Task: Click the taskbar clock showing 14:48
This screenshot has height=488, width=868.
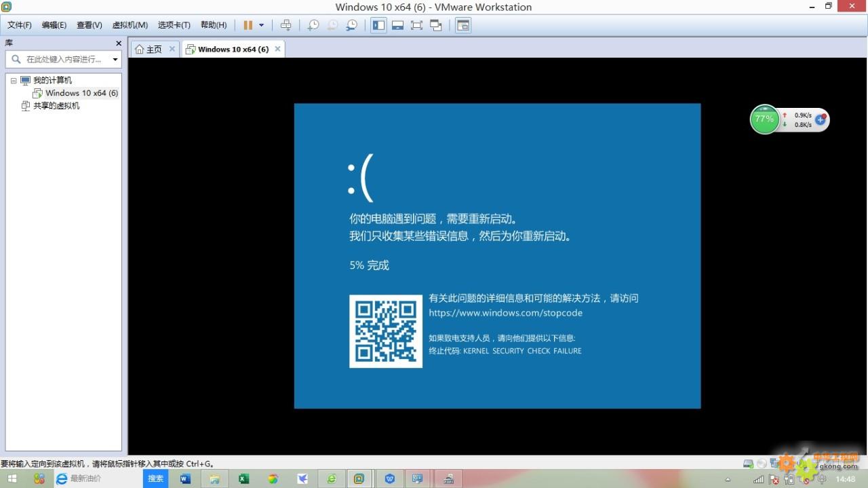Action: [846, 479]
